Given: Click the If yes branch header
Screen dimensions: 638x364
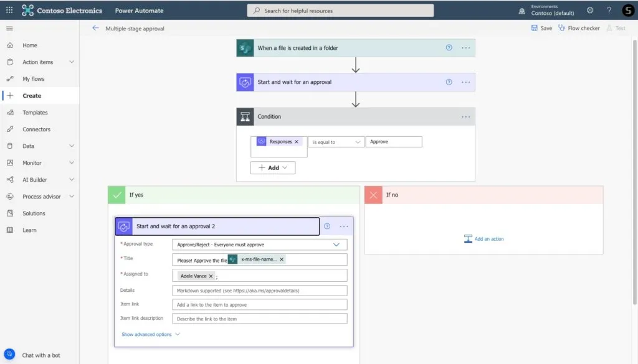Looking at the screenshot, I should [x=234, y=195].
